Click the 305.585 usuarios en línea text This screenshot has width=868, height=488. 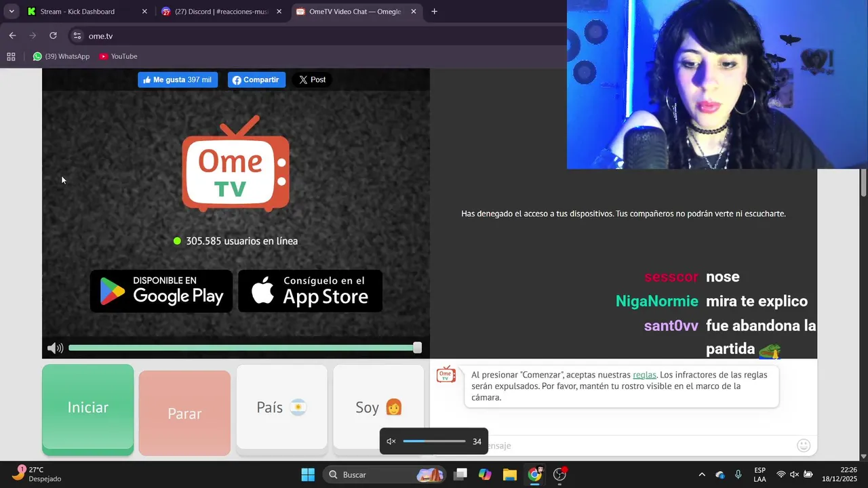pyautogui.click(x=241, y=241)
